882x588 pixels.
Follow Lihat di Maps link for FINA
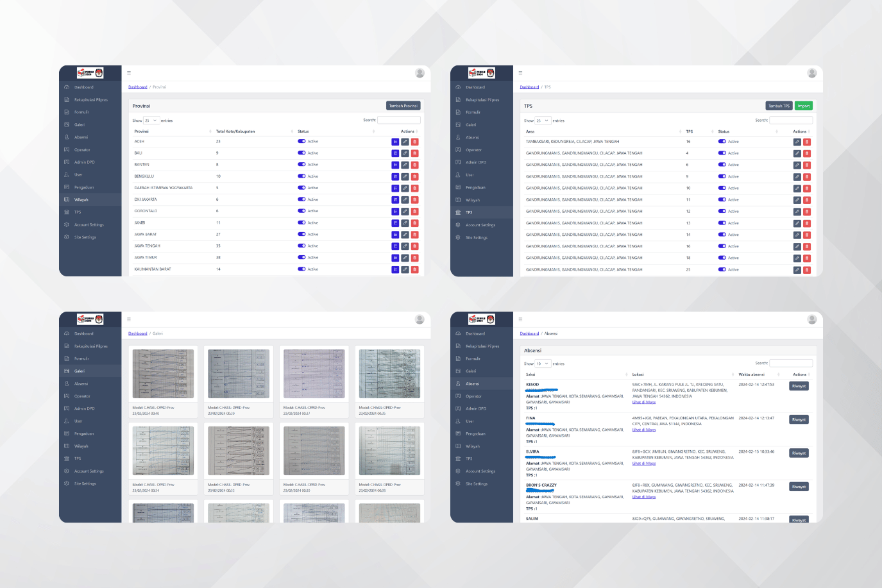point(644,430)
